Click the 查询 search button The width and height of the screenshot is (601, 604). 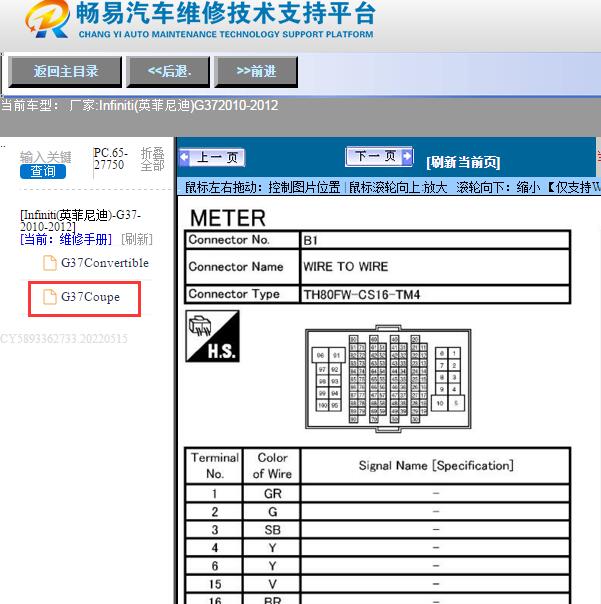click(x=43, y=171)
